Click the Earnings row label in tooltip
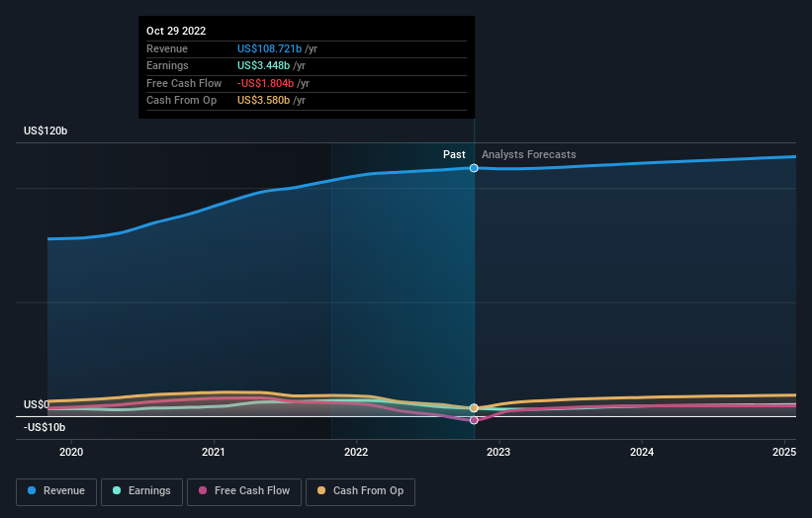 [167, 65]
